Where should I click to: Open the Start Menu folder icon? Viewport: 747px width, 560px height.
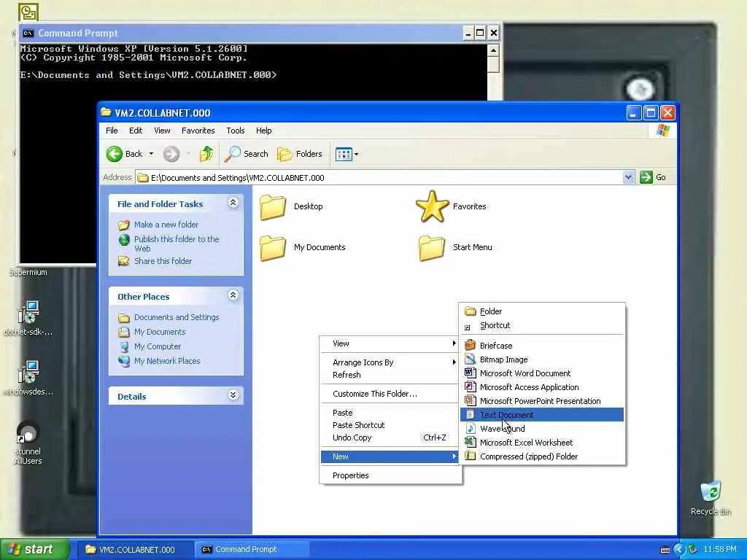tap(432, 248)
